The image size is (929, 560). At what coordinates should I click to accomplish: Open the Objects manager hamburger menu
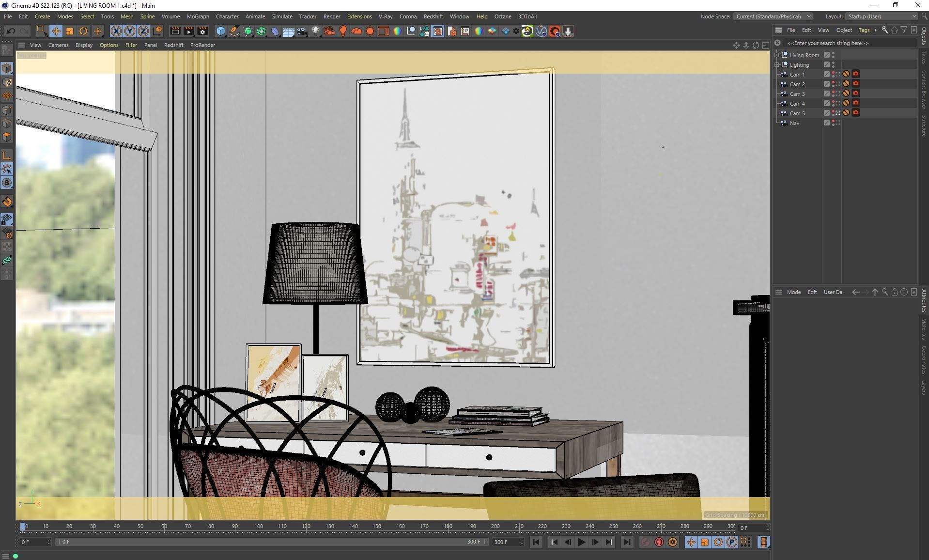click(779, 30)
